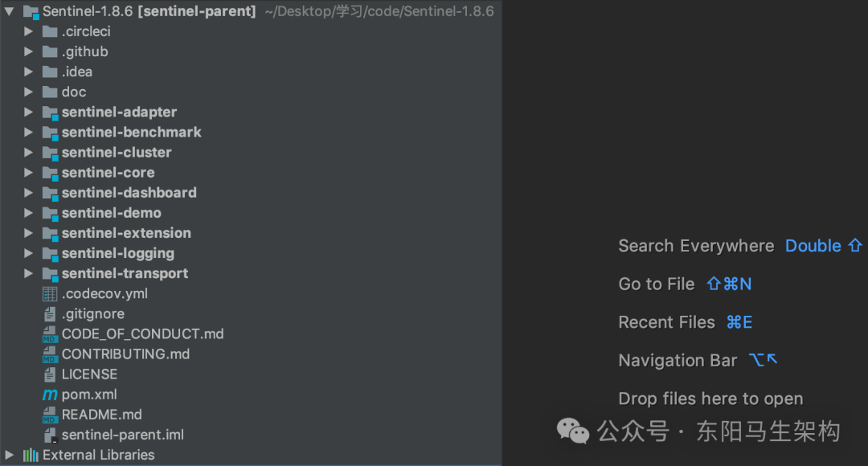The image size is (868, 466).
Task: Click the sentinel-parent.iml file icon
Action: coord(50,435)
